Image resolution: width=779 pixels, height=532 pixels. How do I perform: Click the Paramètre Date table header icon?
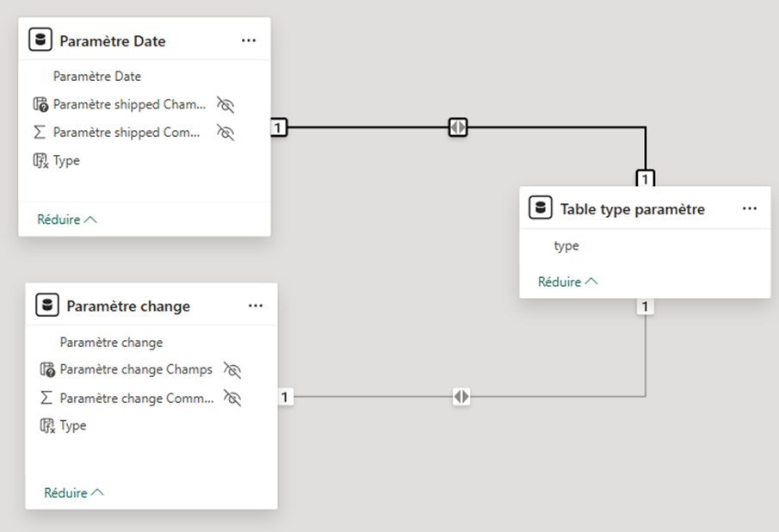click(40, 40)
